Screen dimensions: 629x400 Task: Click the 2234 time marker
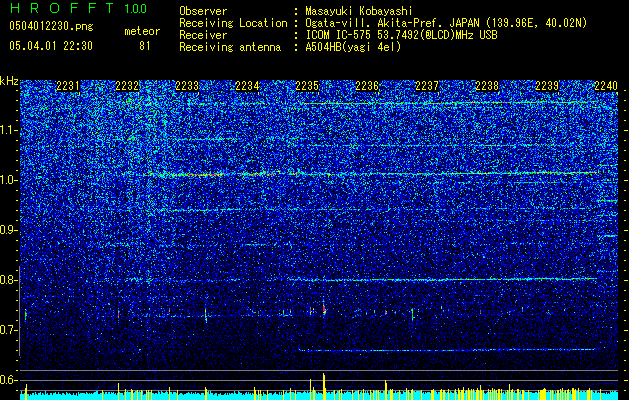(247, 86)
